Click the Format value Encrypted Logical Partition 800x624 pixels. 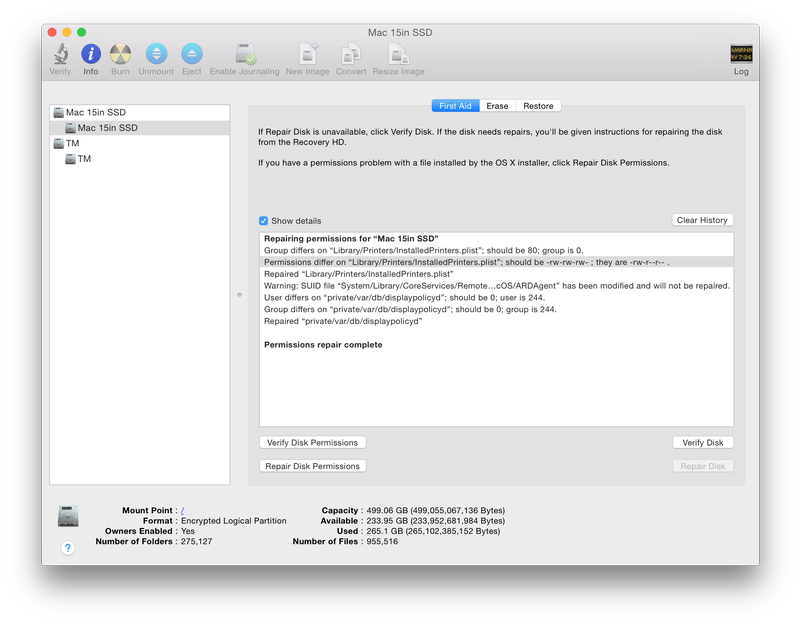pos(234,521)
